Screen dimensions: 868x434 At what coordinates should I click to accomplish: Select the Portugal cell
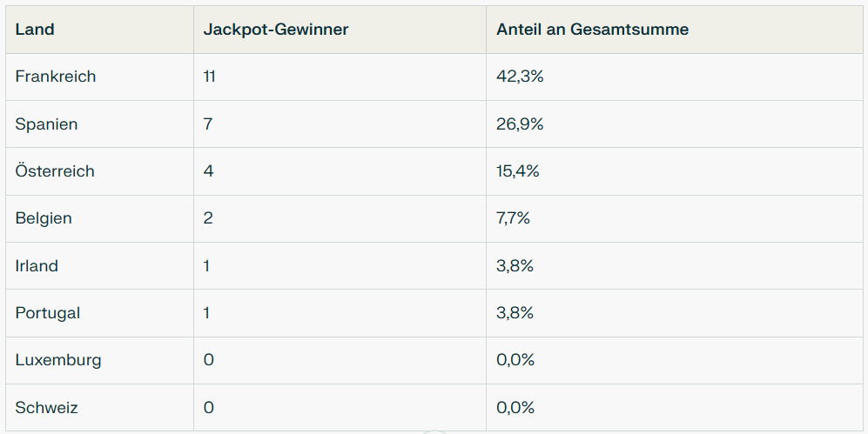(48, 313)
